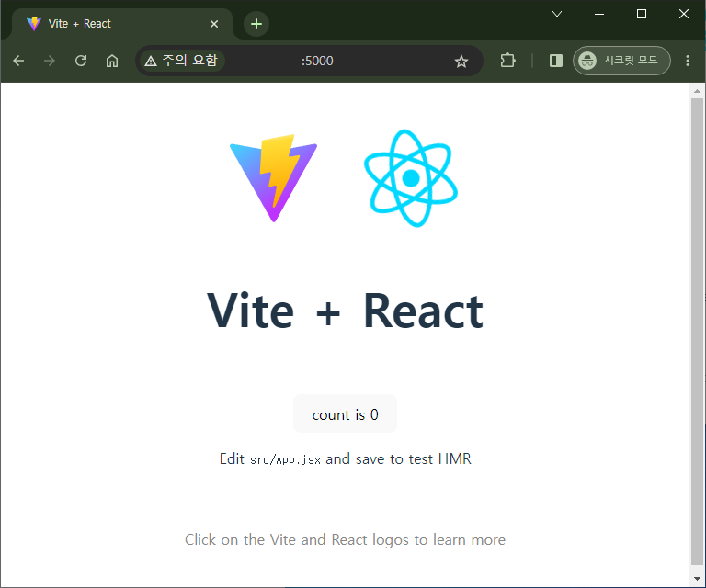706x588 pixels.
Task: Open the three-dot browser menu
Action: click(x=687, y=61)
